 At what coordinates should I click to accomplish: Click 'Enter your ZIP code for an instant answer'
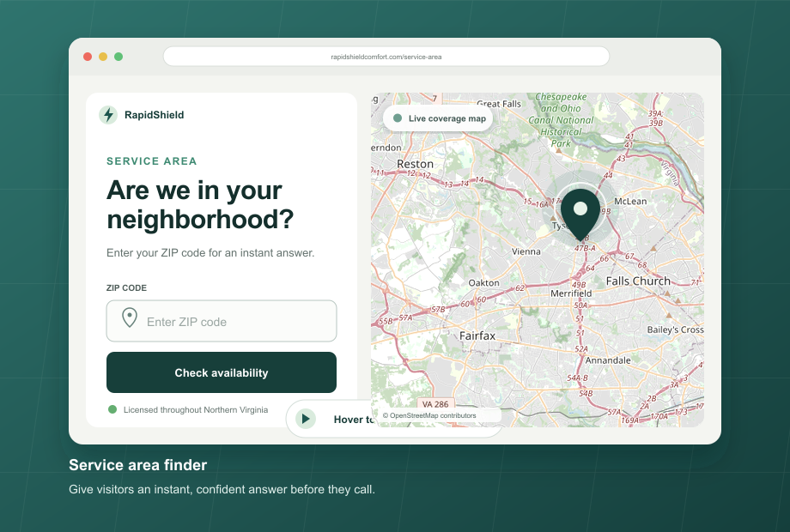point(210,252)
